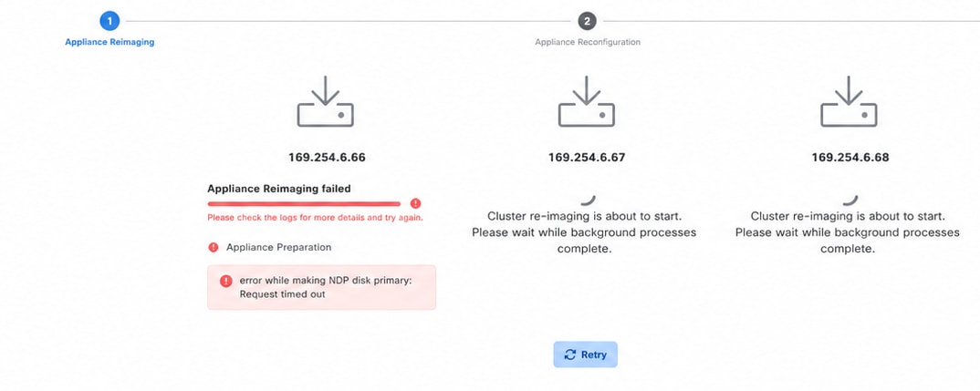The height and width of the screenshot is (391, 980).
Task: Click red error icon beside progress bar
Action: (x=415, y=203)
